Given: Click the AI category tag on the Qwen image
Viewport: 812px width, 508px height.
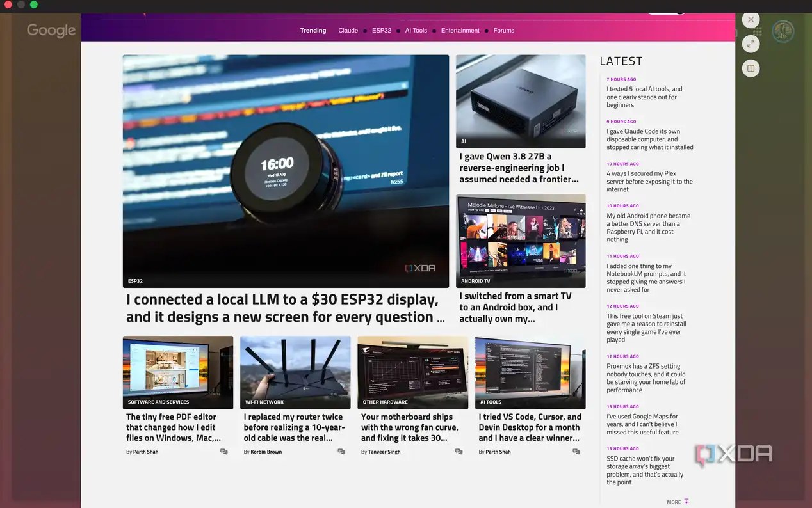Looking at the screenshot, I should pos(464,141).
